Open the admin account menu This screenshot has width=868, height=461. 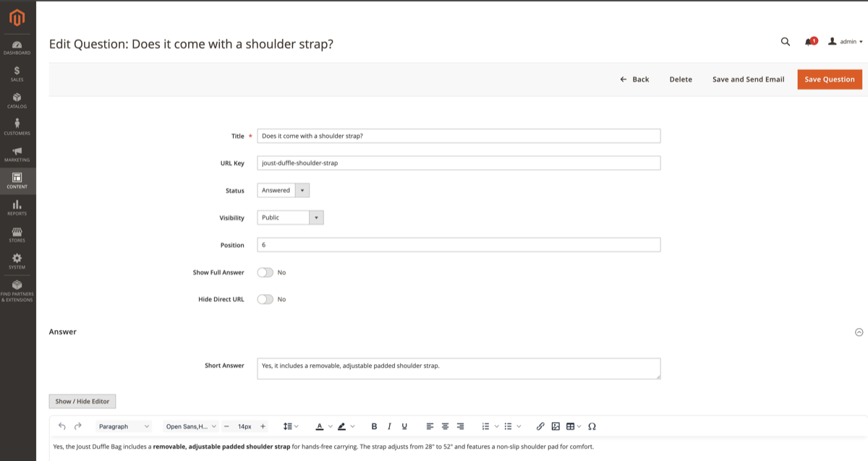click(845, 42)
